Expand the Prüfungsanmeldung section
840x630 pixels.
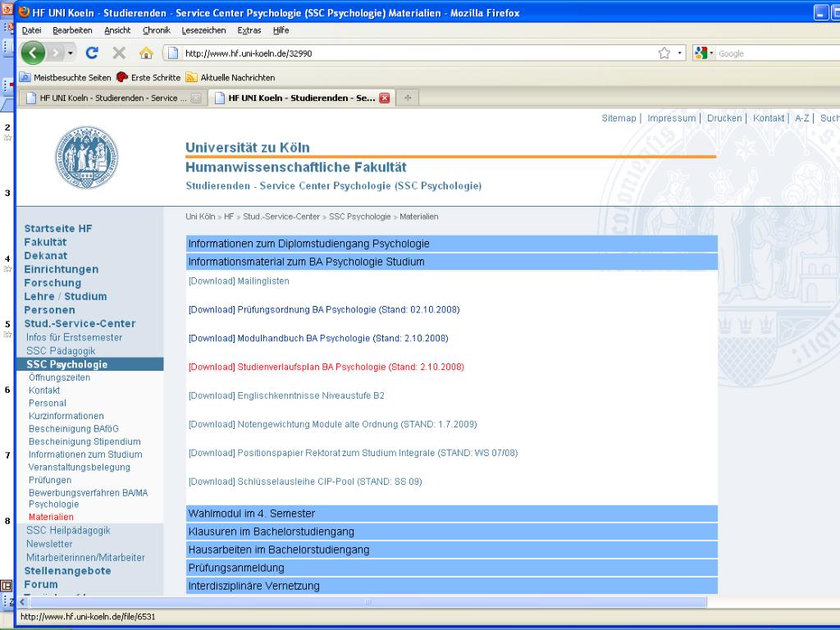452,568
